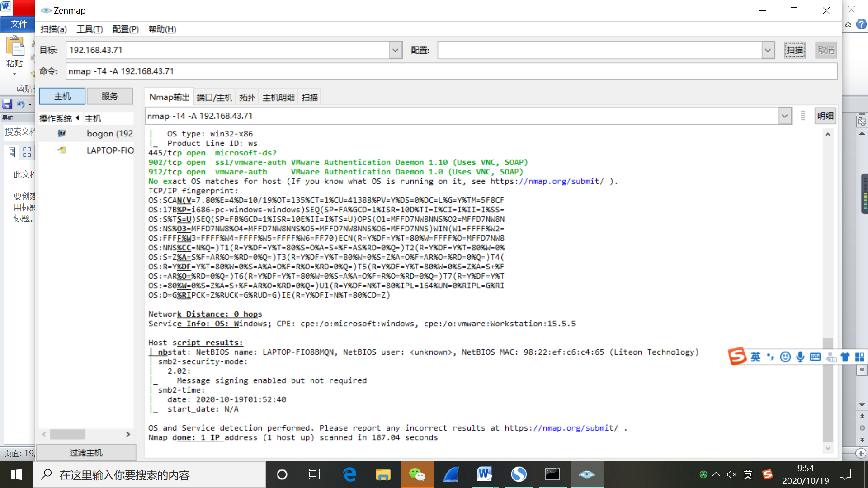Expand the 配置 profile dropdown
The height and width of the screenshot is (488, 868).
(768, 50)
